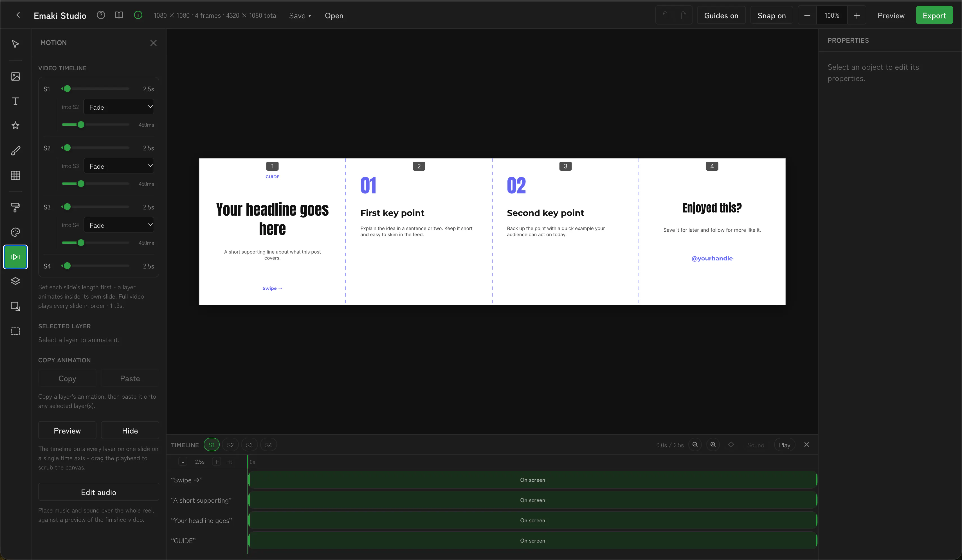The height and width of the screenshot is (560, 962).
Task: Toggle Guides on button
Action: [x=721, y=15]
